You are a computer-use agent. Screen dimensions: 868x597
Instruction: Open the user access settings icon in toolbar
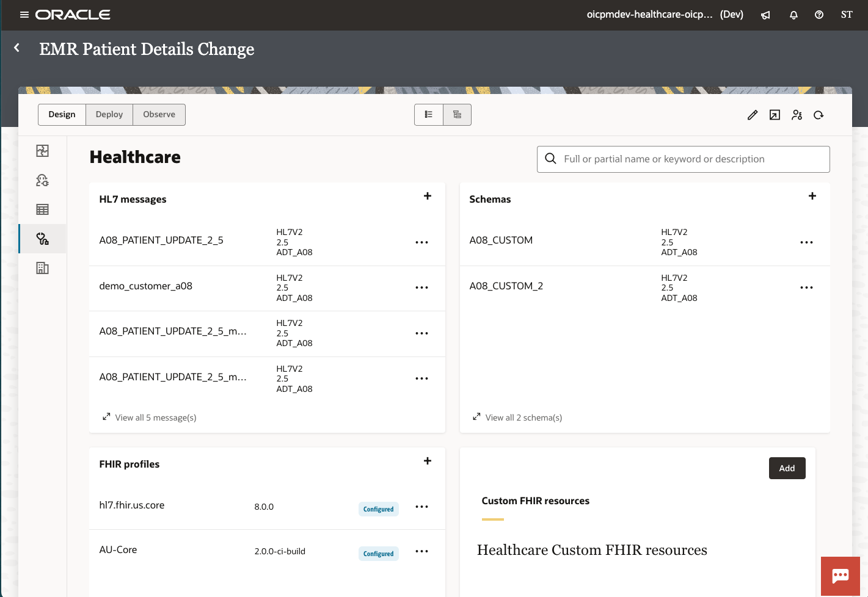click(x=797, y=115)
